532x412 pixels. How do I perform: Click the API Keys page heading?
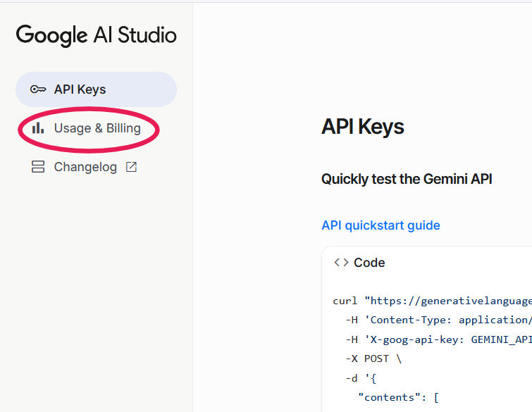tap(362, 127)
